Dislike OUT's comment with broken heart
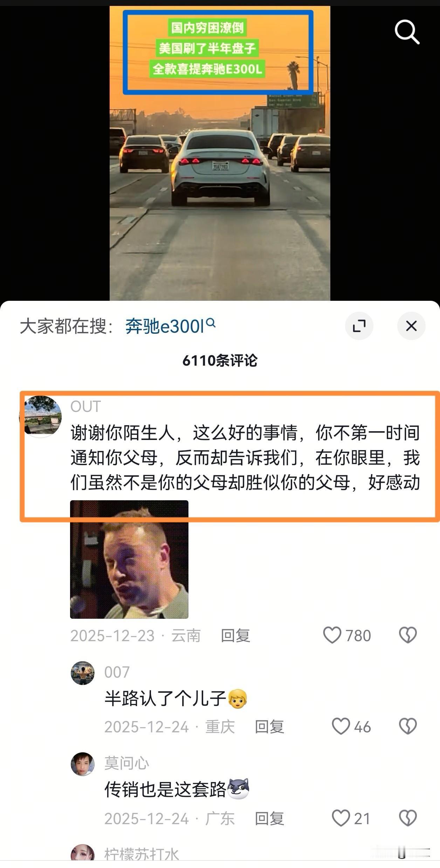440x868 pixels. [x=408, y=635]
